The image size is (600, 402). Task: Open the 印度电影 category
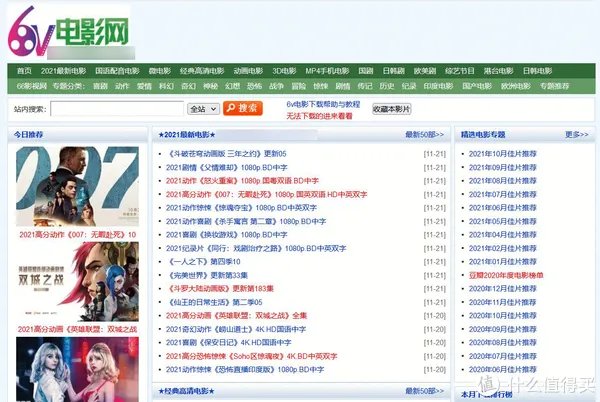[438, 86]
